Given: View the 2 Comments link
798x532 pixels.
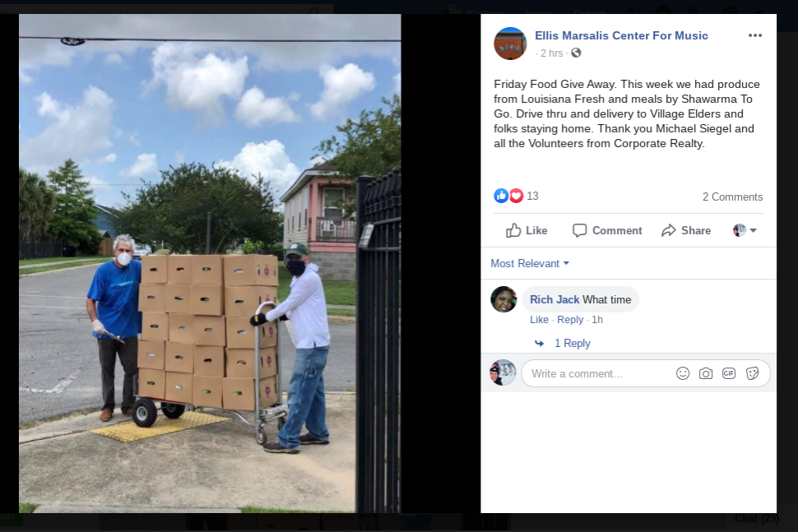Looking at the screenshot, I should pos(732,197).
